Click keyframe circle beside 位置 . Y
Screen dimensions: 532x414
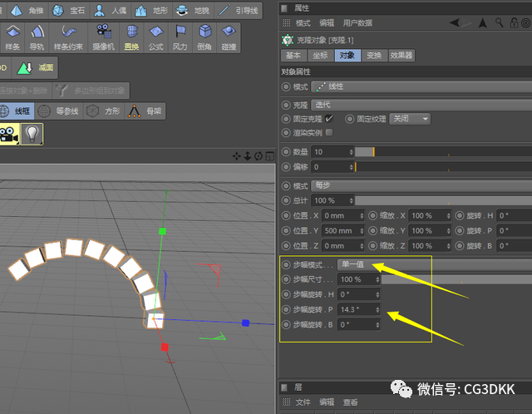click(x=286, y=231)
